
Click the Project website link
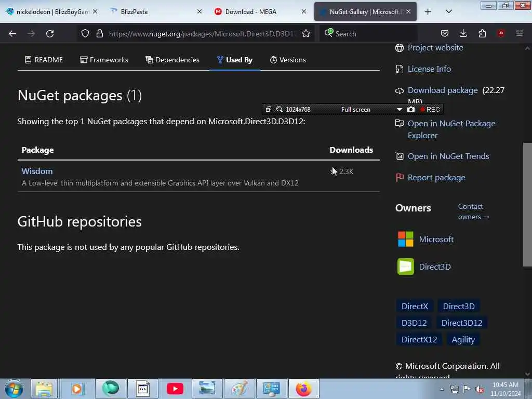(435, 48)
